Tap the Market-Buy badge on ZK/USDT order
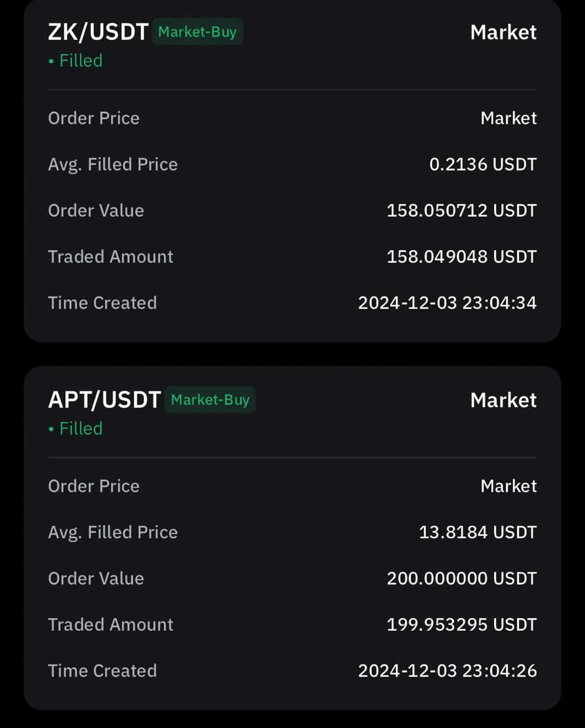Screen dimensions: 585x728 pos(197,32)
